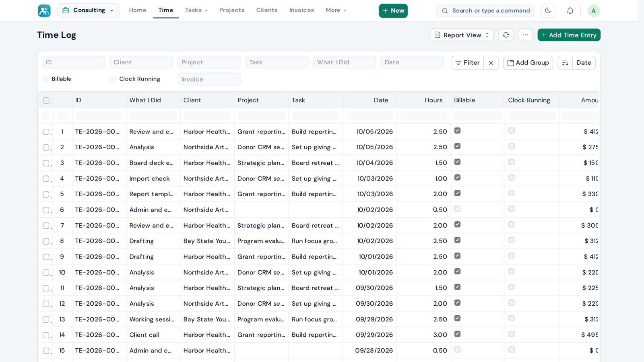644x362 pixels.
Task: Click Add Time Entry button
Action: (x=569, y=35)
